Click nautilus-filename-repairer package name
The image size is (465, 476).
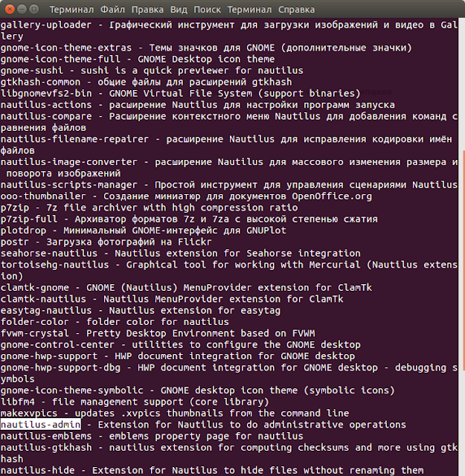coord(74,139)
